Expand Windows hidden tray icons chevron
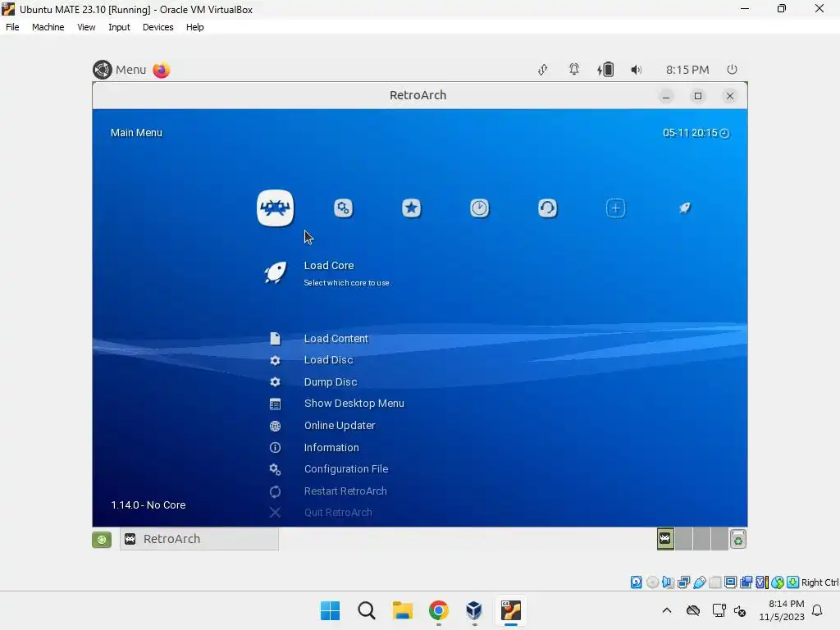This screenshot has height=630, width=840. [666, 610]
